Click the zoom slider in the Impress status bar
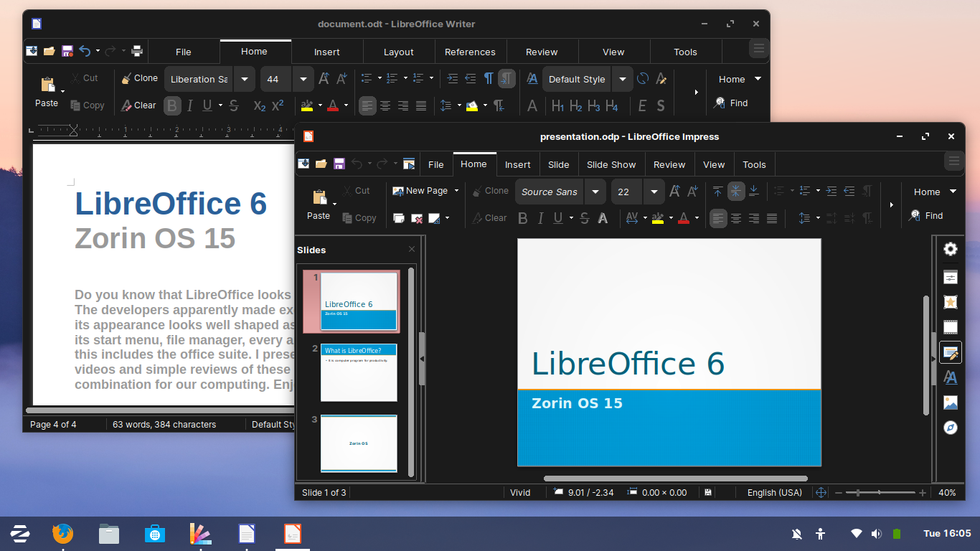The height and width of the screenshot is (551, 980). click(x=880, y=493)
